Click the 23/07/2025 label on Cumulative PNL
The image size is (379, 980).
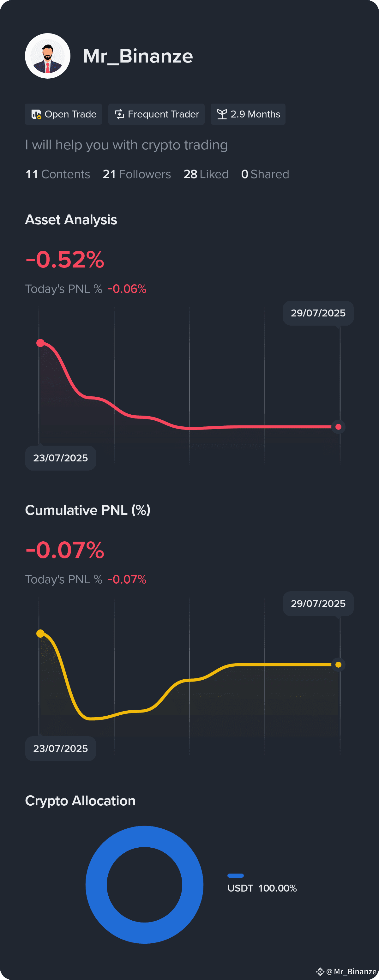click(x=61, y=748)
